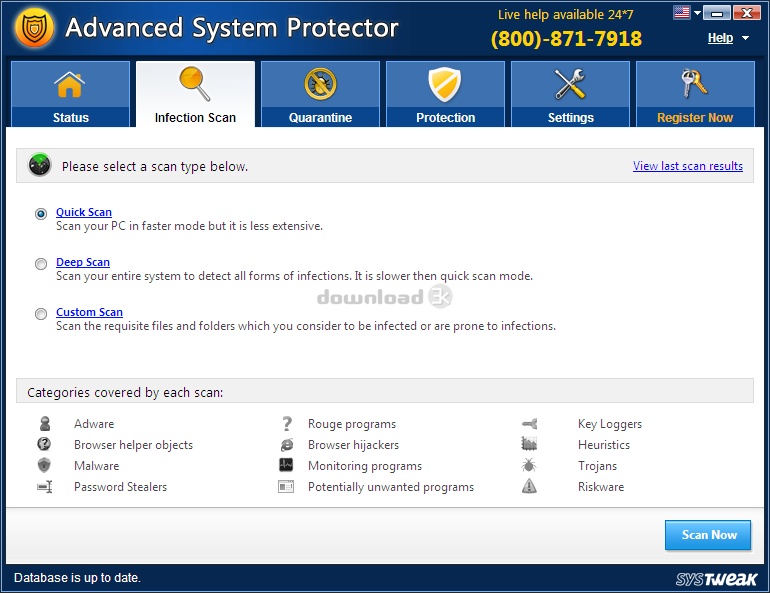Click the Live help available 24*7 text

pos(566,15)
